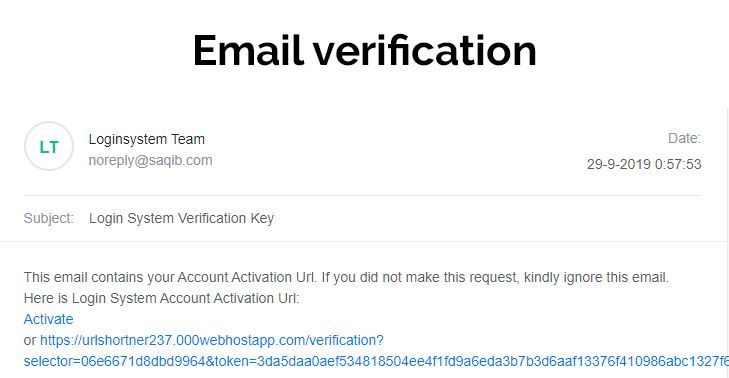Click the word verification in the heading

pos(425,50)
